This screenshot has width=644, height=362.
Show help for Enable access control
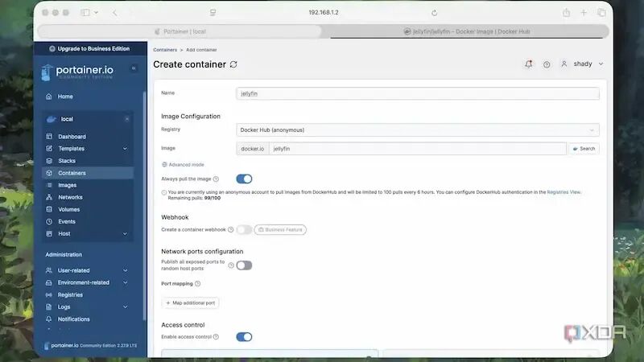click(216, 337)
